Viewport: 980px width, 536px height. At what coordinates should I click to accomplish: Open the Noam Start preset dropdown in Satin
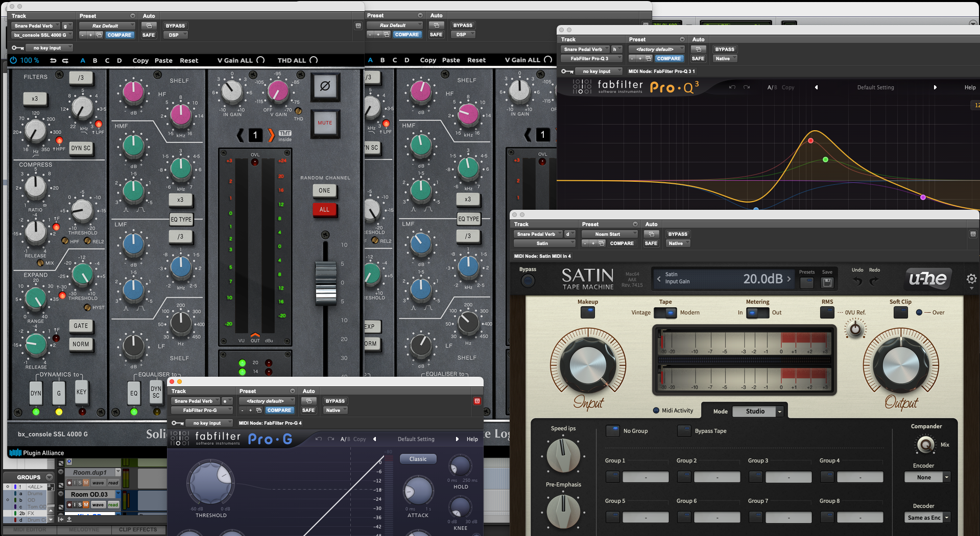tap(610, 234)
